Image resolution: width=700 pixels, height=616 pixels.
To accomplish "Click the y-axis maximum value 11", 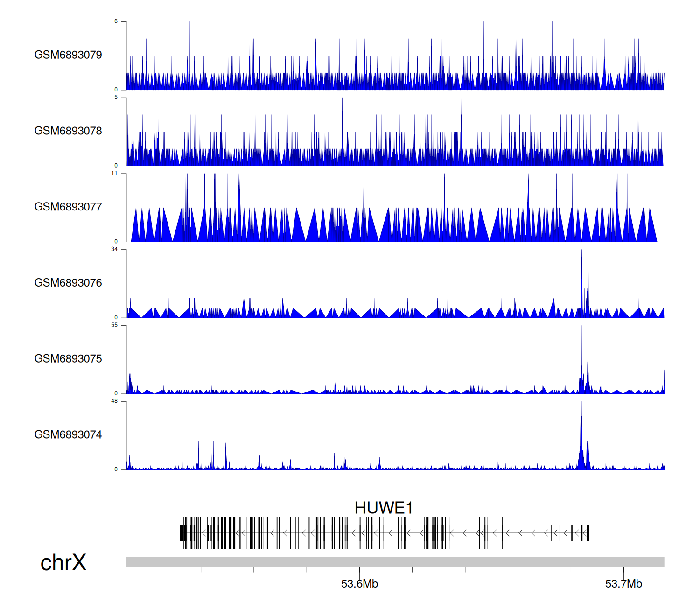I will pos(114,174).
